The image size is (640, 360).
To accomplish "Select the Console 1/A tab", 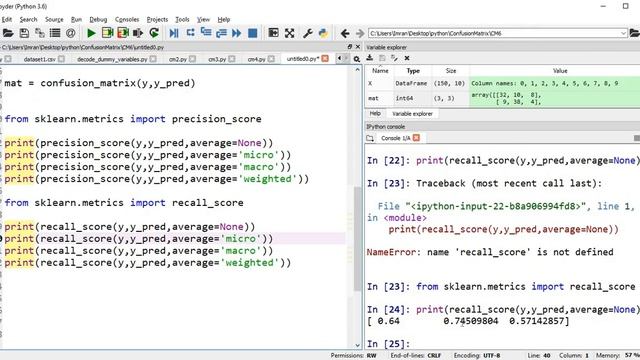I will point(396,138).
